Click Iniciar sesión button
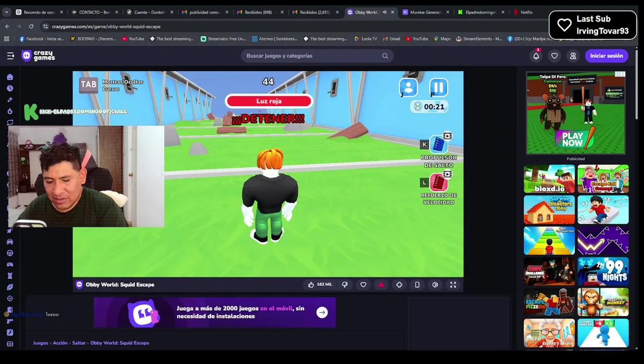 pos(606,56)
